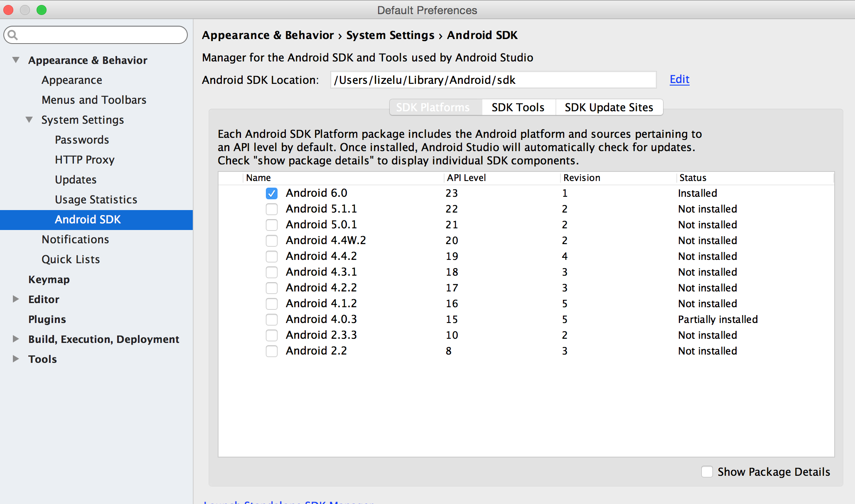
Task: Check the Android 5.1.1 platform checkbox
Action: [272, 209]
